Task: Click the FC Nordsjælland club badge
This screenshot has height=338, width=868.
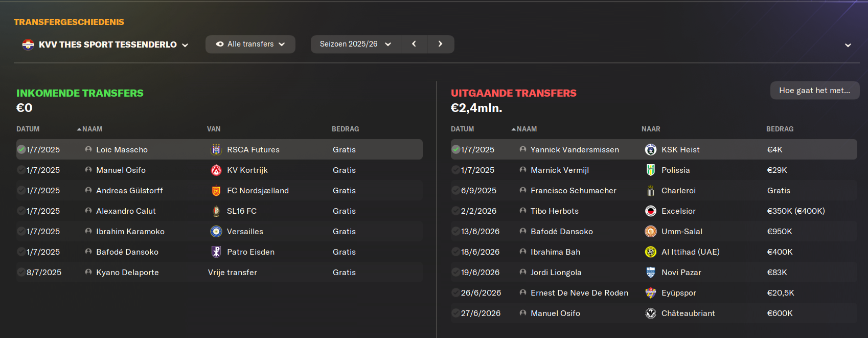Action: coord(216,190)
